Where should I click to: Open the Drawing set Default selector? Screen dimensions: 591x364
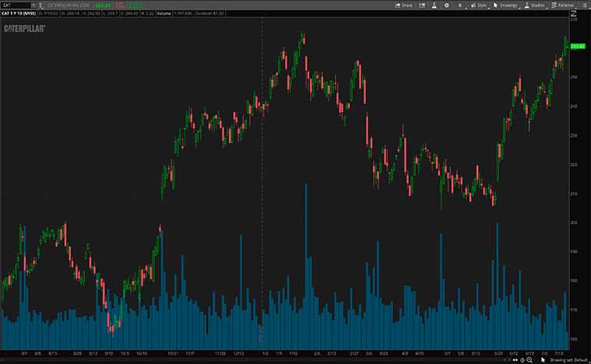click(x=568, y=360)
